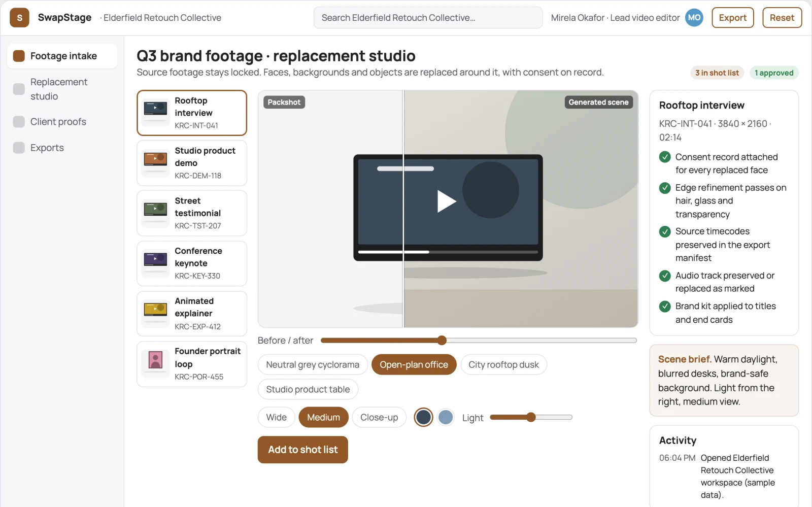Click the Audio track green check icon
Image resolution: width=812 pixels, height=507 pixels.
coord(665,276)
